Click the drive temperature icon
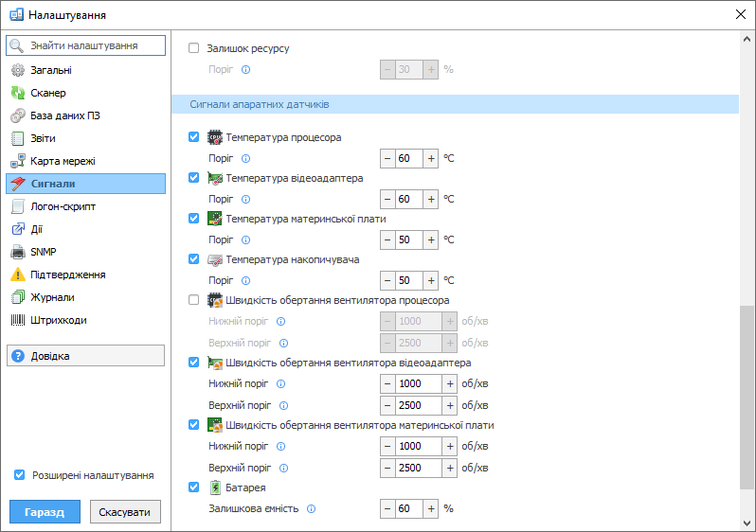 [x=215, y=259]
